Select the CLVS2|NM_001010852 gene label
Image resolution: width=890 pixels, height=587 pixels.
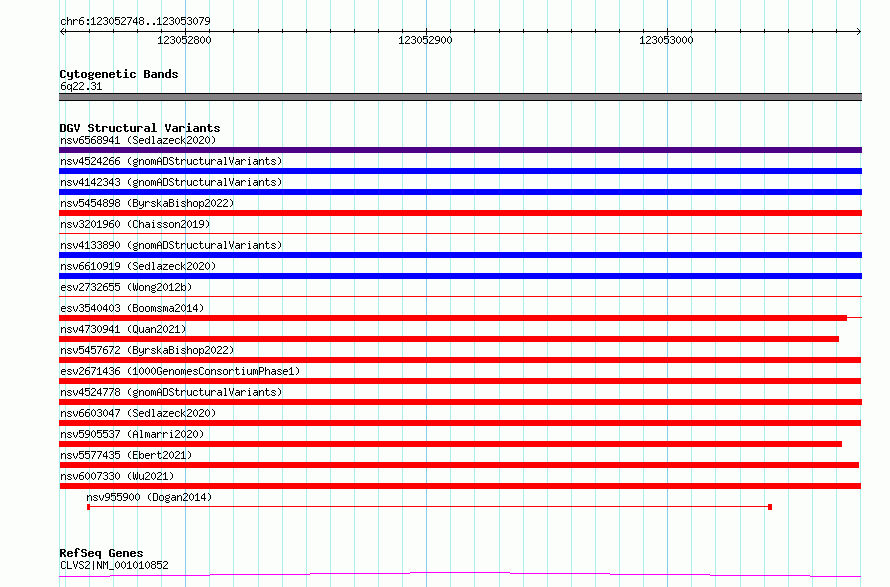point(114,565)
